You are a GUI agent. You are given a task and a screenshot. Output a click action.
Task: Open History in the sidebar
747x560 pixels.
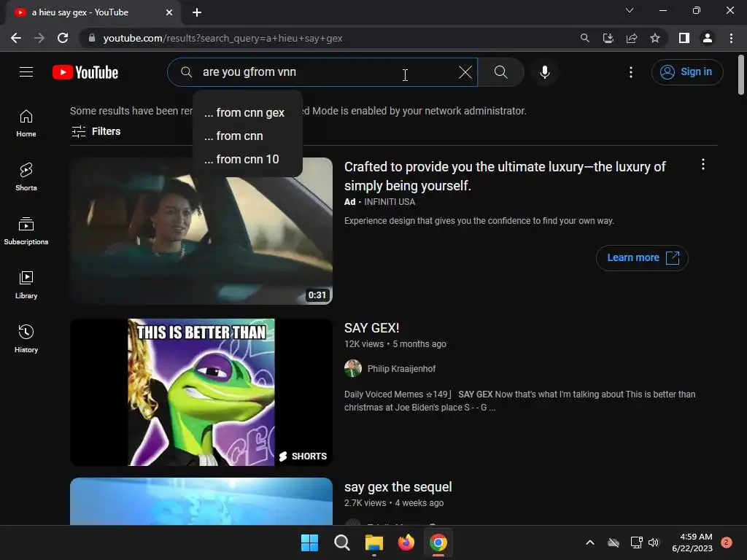[26, 338]
